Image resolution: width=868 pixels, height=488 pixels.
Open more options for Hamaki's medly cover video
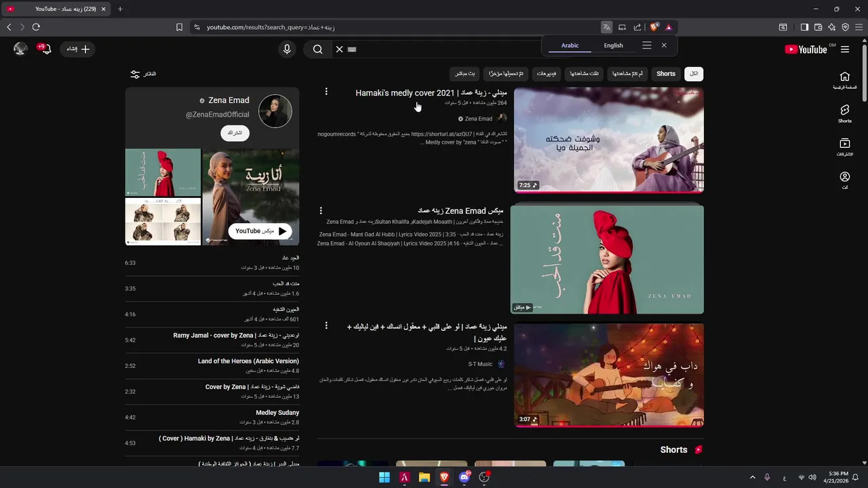point(326,91)
